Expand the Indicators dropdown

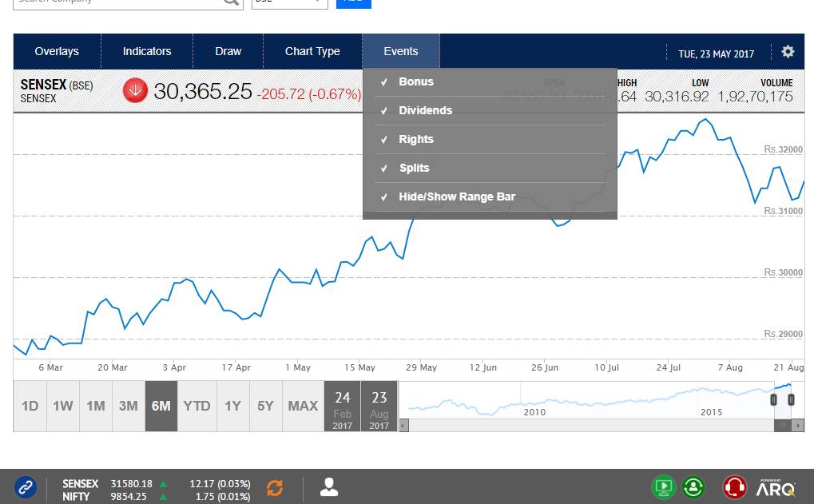[147, 51]
